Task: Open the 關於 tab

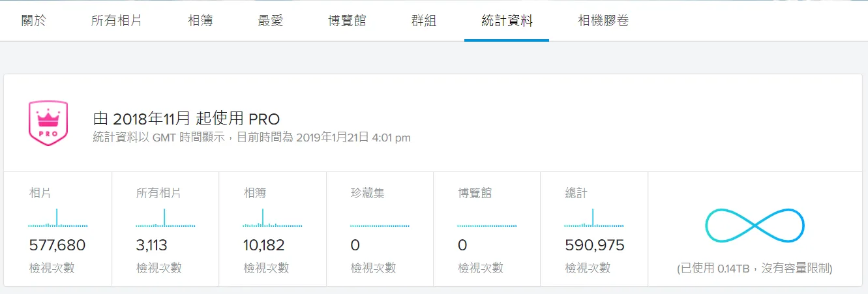Action: click(x=34, y=20)
